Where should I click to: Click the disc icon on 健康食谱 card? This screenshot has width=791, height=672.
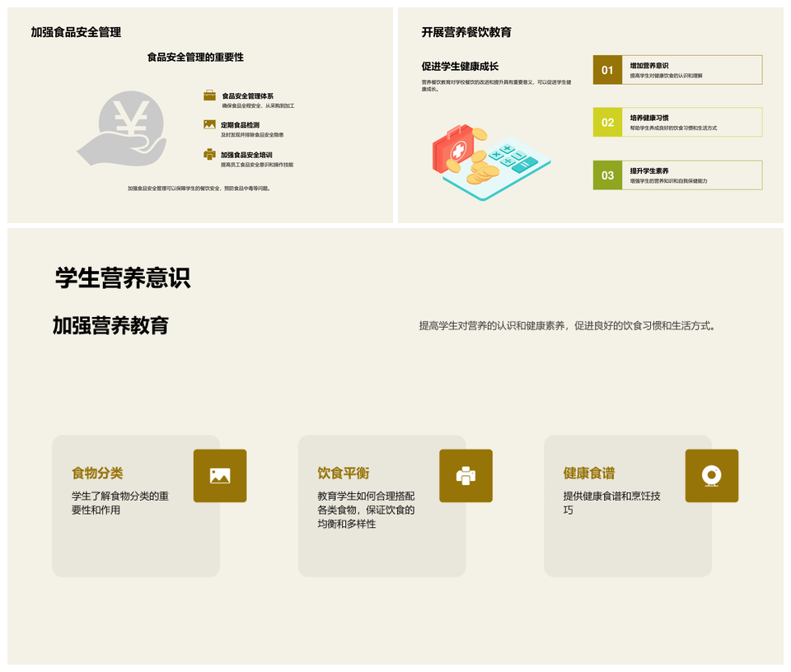click(x=711, y=475)
